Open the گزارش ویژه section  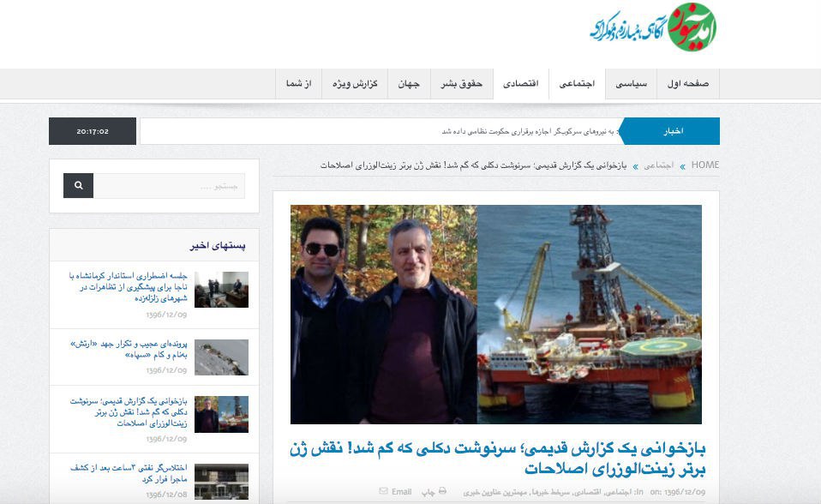pos(355,84)
